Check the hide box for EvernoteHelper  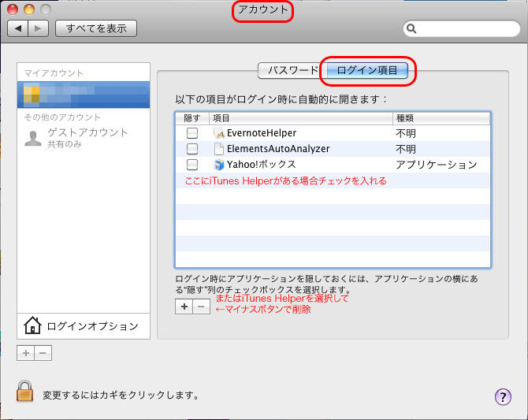tap(192, 133)
